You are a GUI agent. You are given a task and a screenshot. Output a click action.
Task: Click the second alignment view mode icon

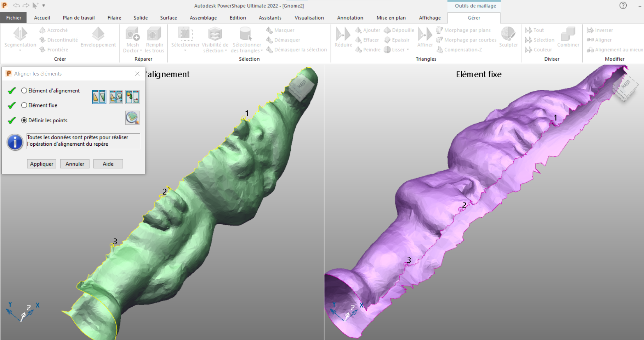tap(116, 97)
